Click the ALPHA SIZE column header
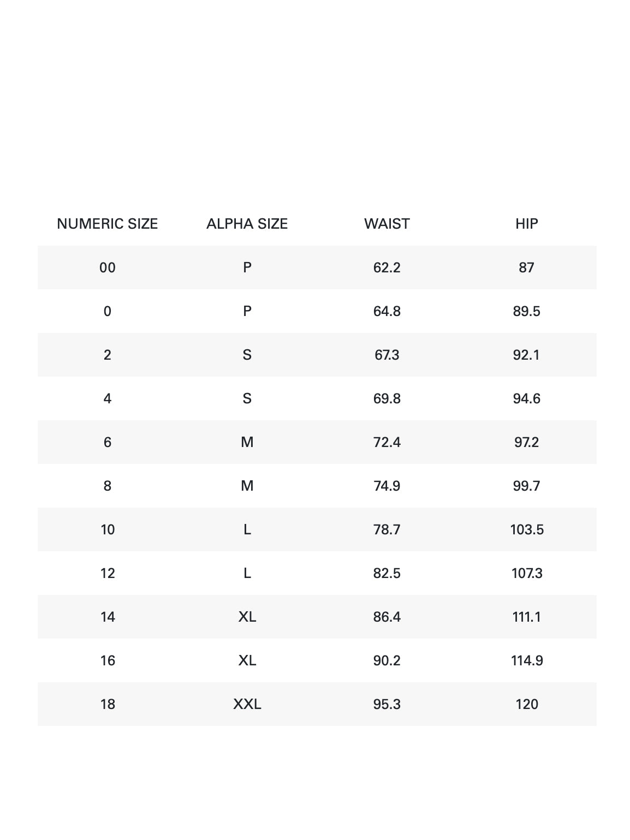Image resolution: width=630 pixels, height=840 pixels. point(247,224)
